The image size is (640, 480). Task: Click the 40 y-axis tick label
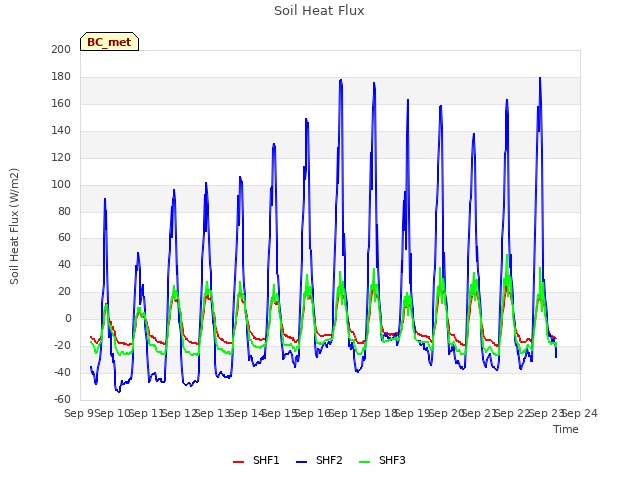(64, 264)
